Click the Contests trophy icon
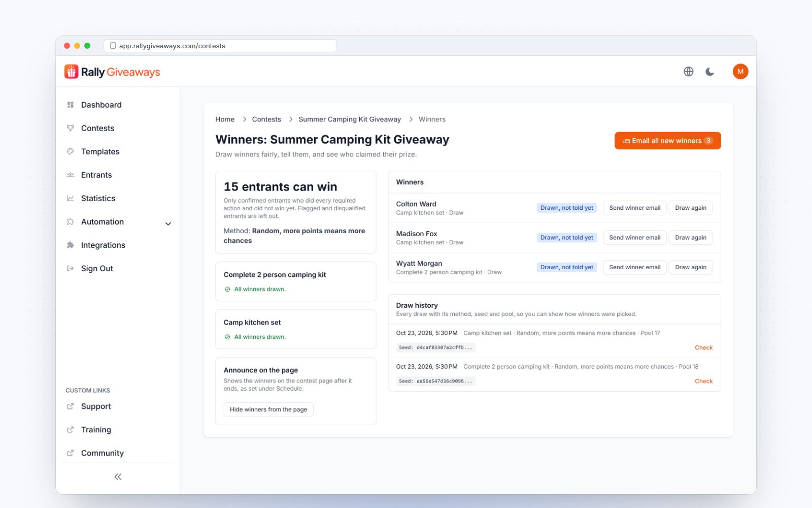 pos(71,128)
